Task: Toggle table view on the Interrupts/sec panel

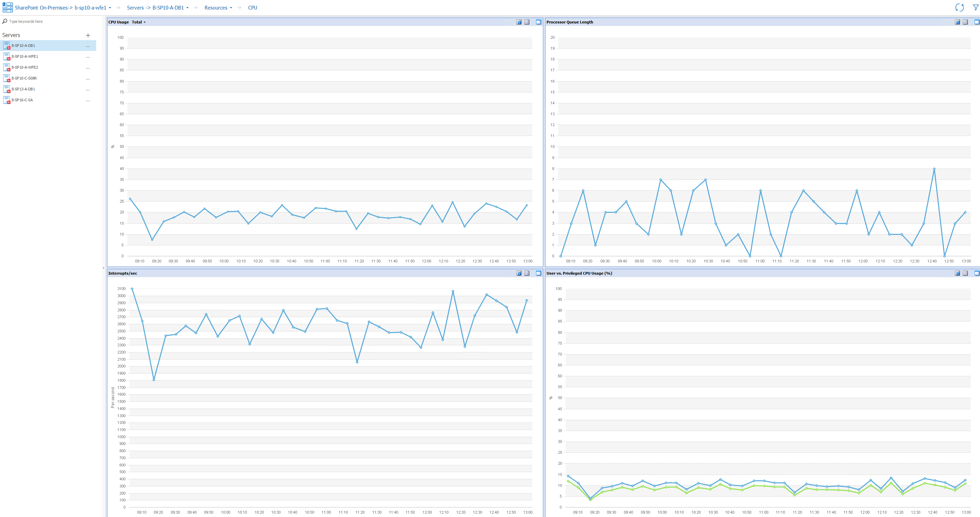Action: [527, 273]
